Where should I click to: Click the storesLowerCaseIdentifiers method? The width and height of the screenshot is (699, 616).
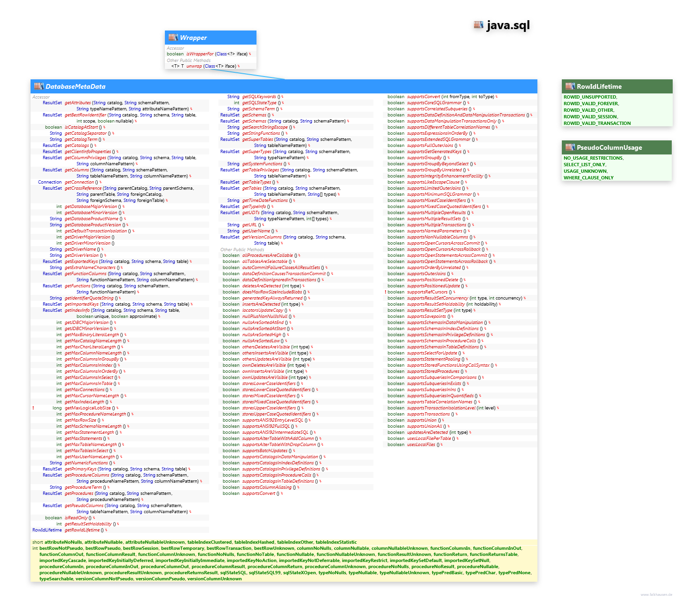coord(269,384)
